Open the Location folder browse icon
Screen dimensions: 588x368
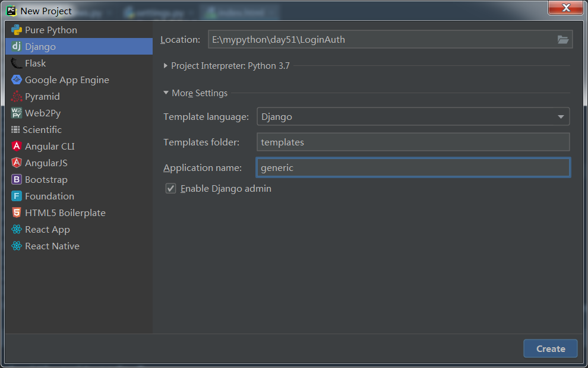[563, 39]
